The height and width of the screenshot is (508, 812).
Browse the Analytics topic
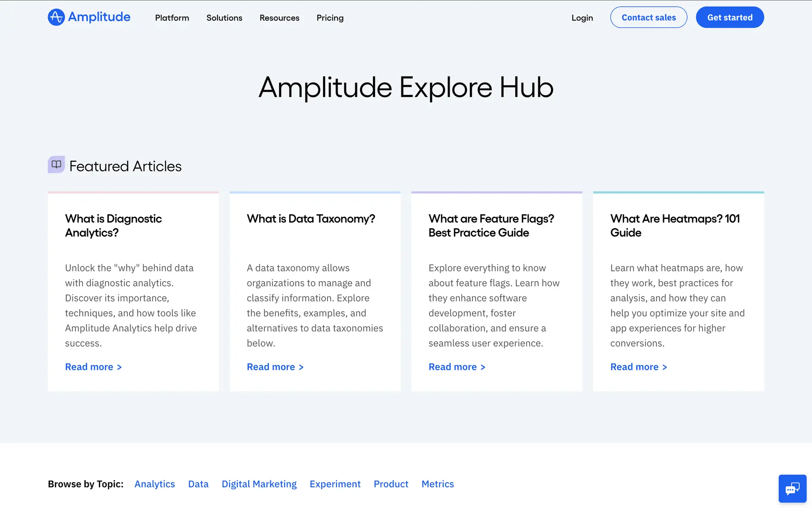tap(154, 484)
